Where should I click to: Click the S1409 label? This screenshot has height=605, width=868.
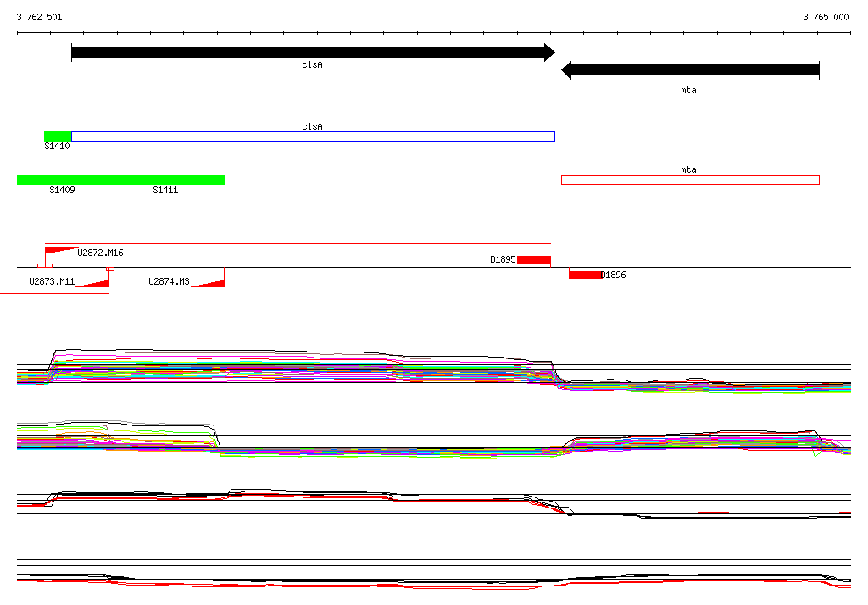pyautogui.click(x=62, y=190)
